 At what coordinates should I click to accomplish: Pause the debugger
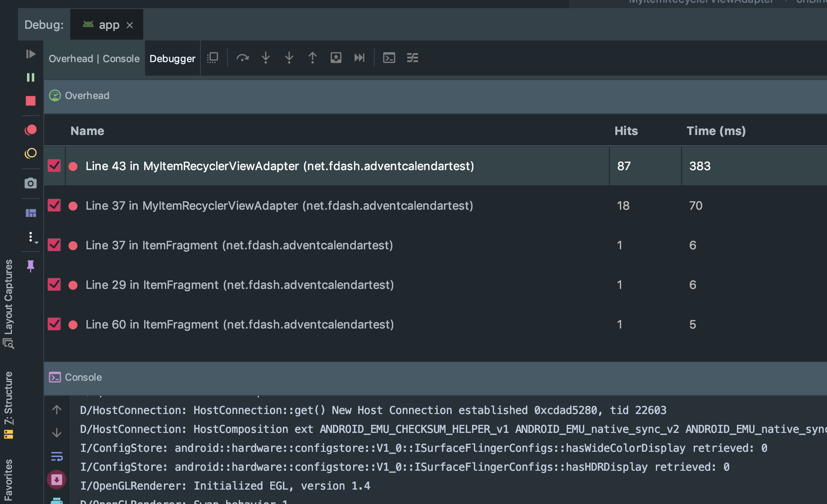(x=31, y=77)
